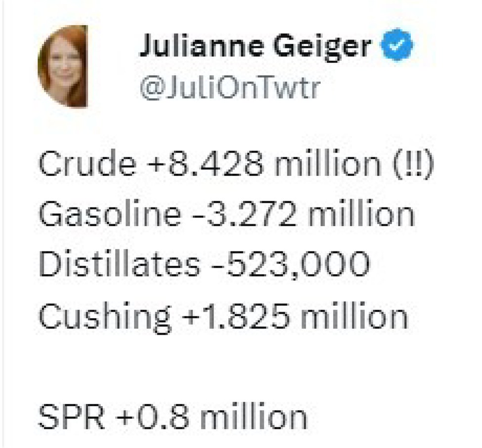Select the +1.825 Cushing figure
This screenshot has height=448, width=482.
(x=236, y=315)
